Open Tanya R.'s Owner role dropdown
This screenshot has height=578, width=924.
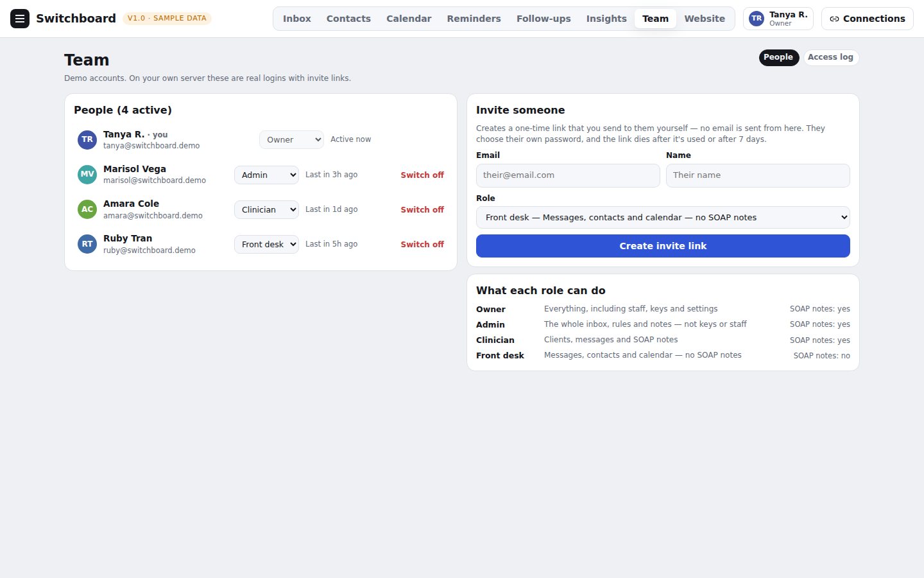(291, 139)
